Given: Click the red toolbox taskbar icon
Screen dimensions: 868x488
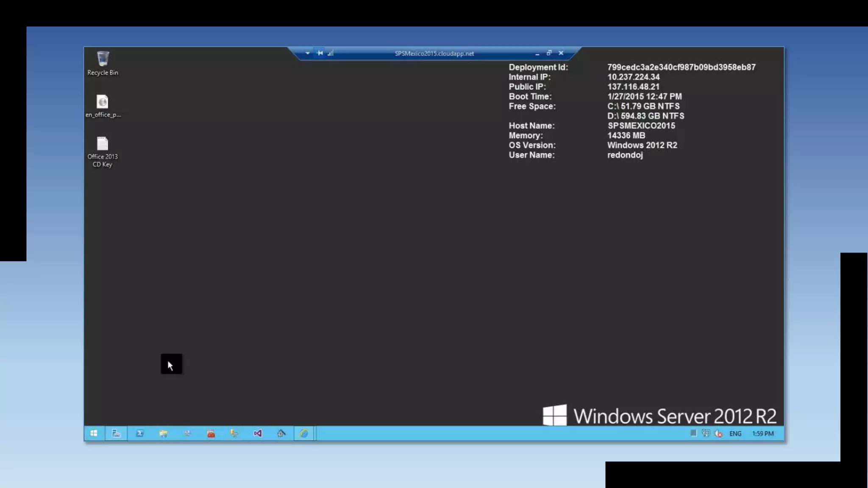Looking at the screenshot, I should point(211,433).
